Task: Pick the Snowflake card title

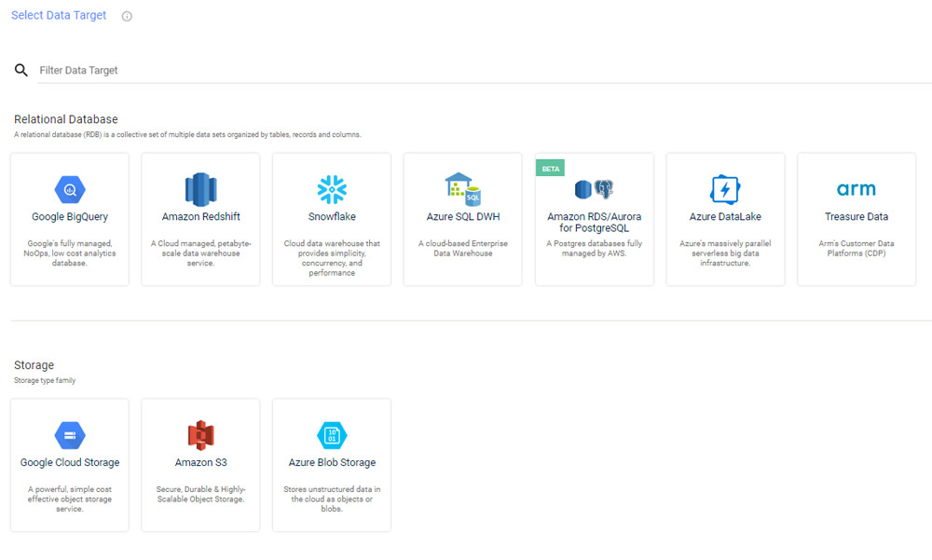Action: click(x=332, y=217)
